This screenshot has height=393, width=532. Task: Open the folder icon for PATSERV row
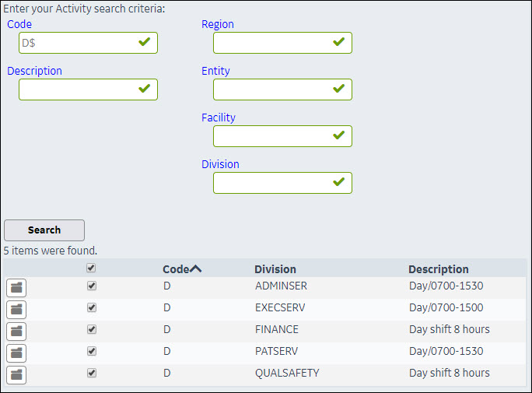[16, 353]
